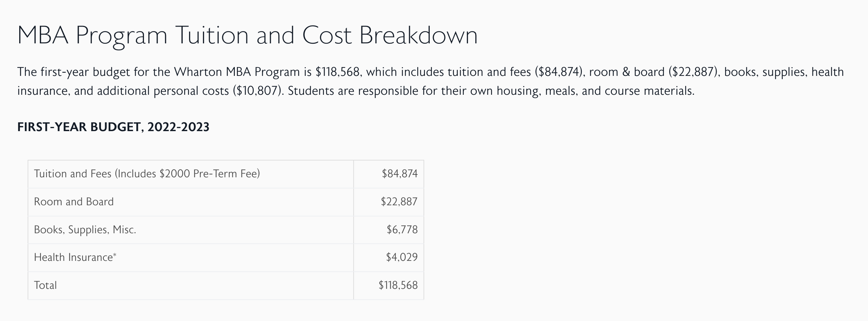Select the Books, Supplies, Misc. row label
868x321 pixels.
coord(85,230)
